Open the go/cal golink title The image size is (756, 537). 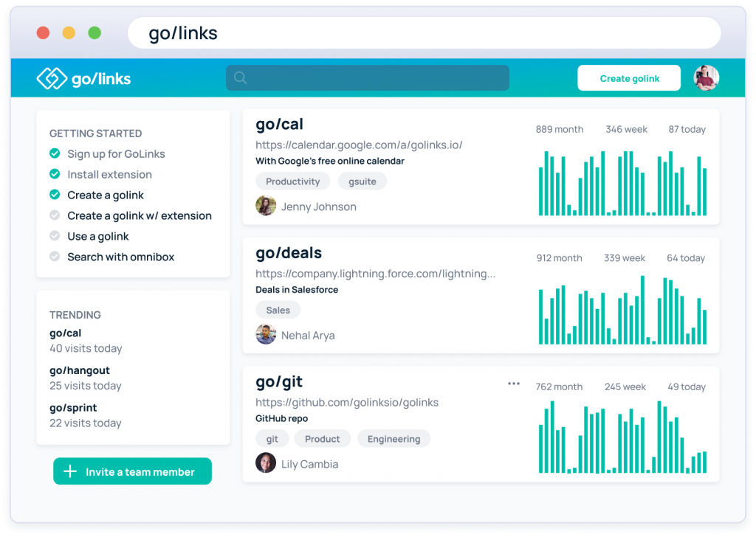pyautogui.click(x=280, y=124)
